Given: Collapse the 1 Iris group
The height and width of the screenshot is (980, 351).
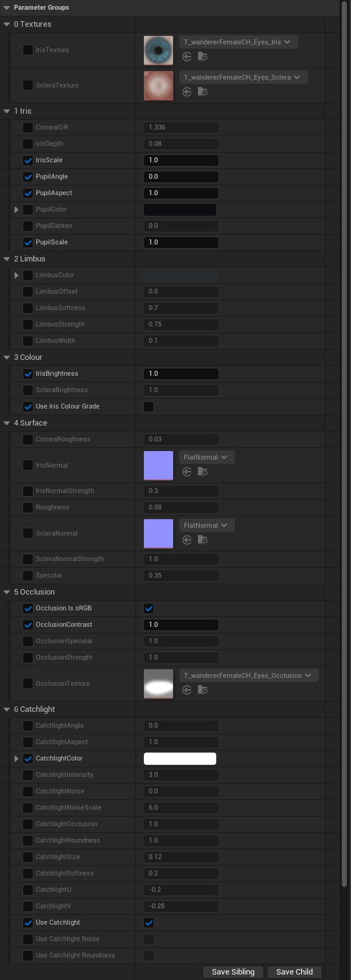Looking at the screenshot, I should [7, 111].
